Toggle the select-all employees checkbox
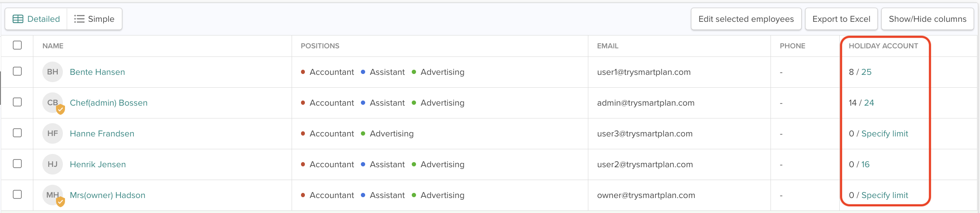The width and height of the screenshot is (980, 213). 18,45
